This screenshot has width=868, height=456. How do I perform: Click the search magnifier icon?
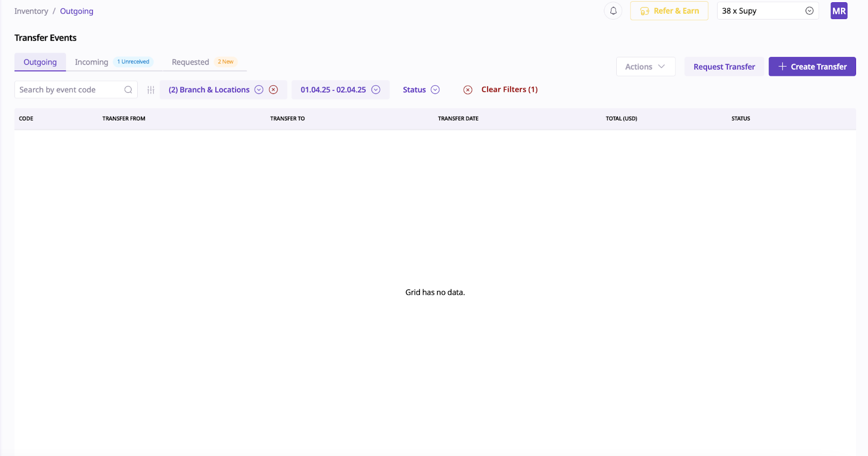(128, 90)
